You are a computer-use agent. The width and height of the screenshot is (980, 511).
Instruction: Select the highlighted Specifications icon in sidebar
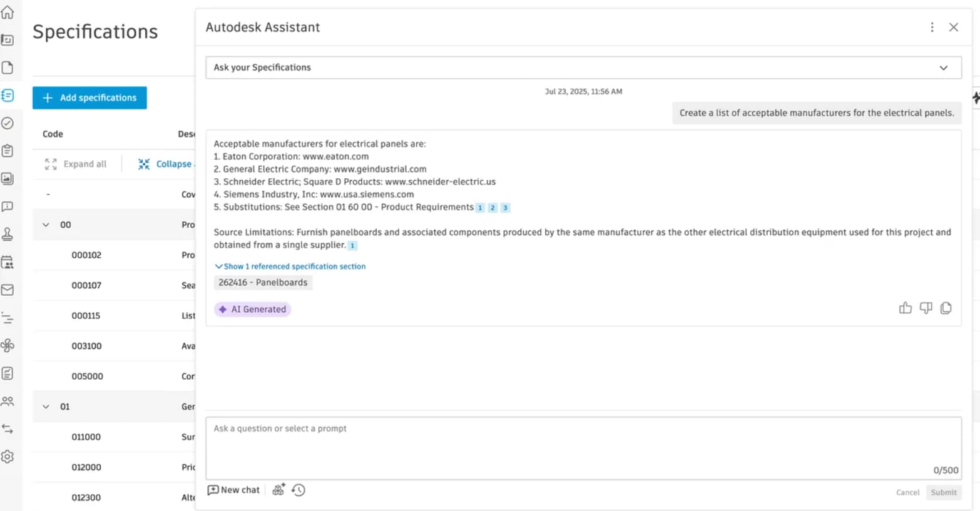click(9, 95)
